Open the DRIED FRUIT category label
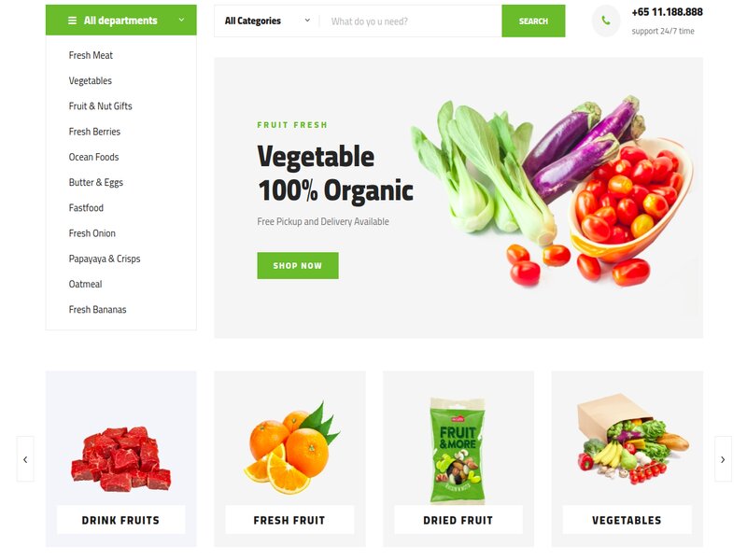This screenshot has width=747, height=560. coord(458,520)
